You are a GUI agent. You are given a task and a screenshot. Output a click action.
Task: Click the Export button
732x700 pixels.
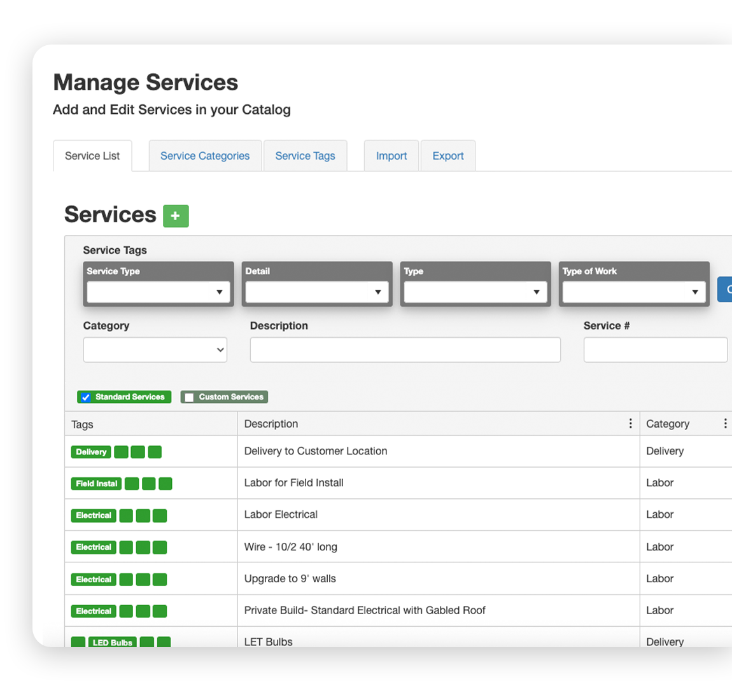(x=448, y=155)
